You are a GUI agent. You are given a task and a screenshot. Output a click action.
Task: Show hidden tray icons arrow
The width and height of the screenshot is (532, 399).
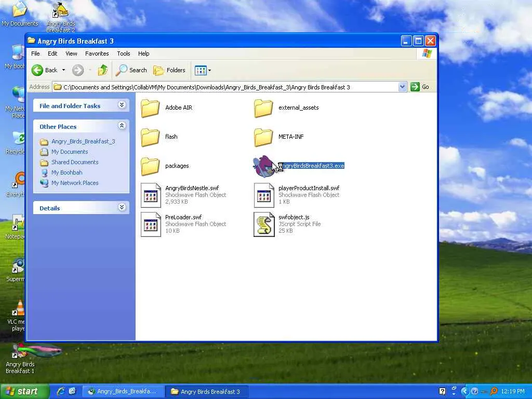point(464,392)
